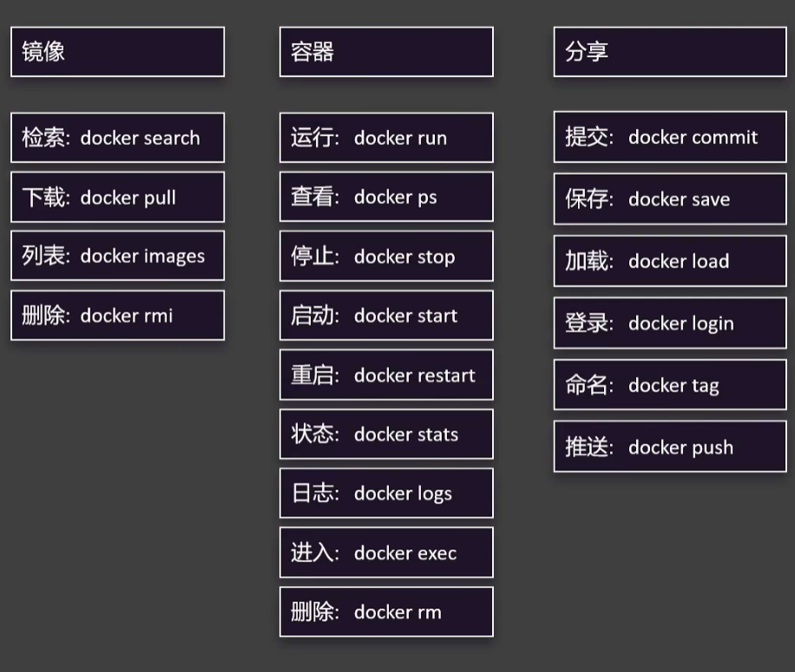Choose the 加载: docker load box
This screenshot has height=672, width=795.
[x=670, y=260]
